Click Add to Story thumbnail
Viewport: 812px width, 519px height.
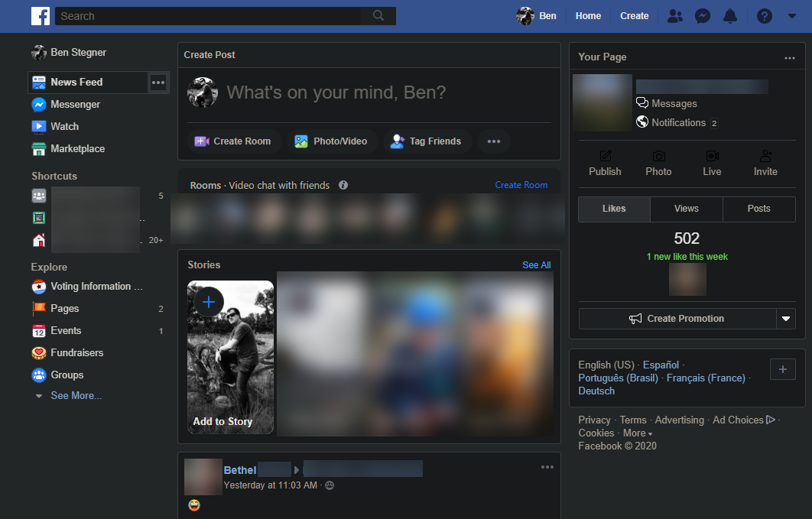coord(230,356)
